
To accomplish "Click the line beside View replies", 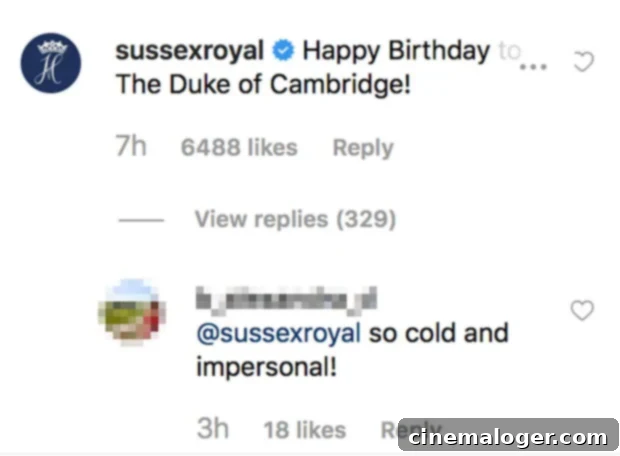I will pyautogui.click(x=141, y=220).
